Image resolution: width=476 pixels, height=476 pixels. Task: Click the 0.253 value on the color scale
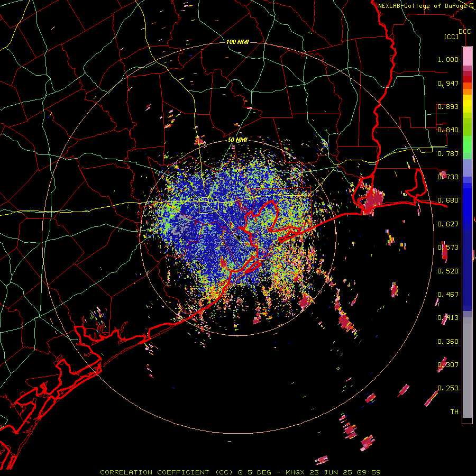coord(448,388)
